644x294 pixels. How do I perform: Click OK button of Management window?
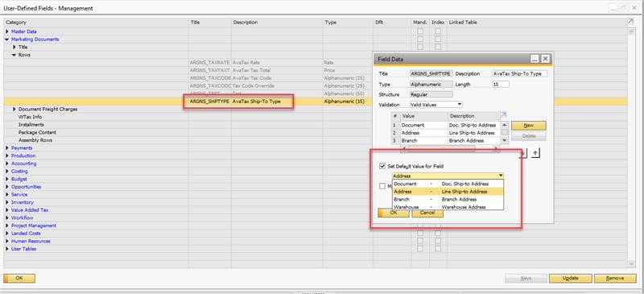[19, 279]
